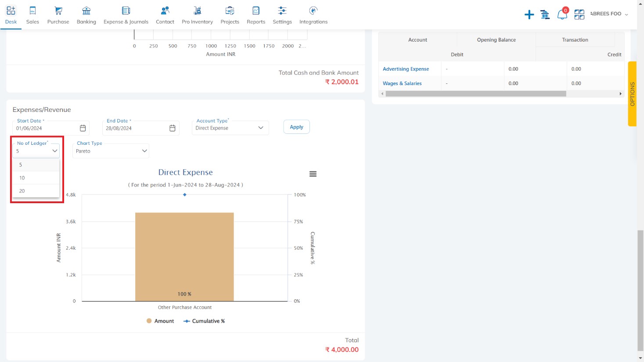
Task: Open Expense & Journals icon
Action: [x=126, y=11]
